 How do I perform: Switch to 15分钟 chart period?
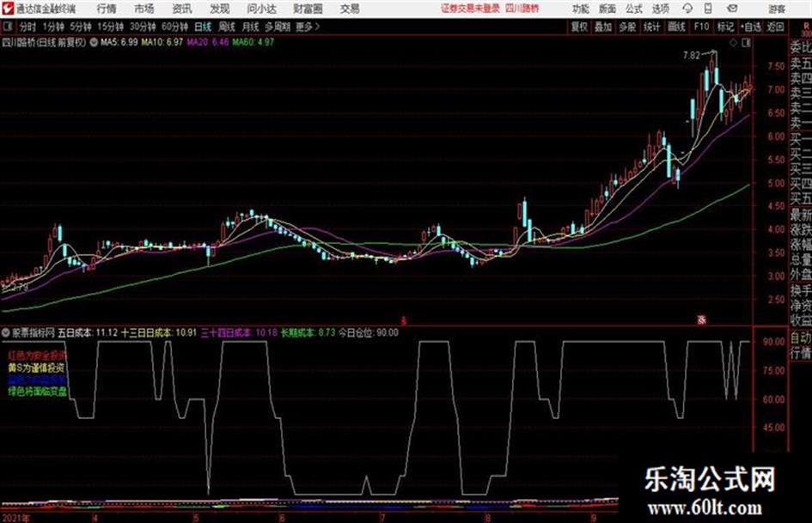(111, 27)
